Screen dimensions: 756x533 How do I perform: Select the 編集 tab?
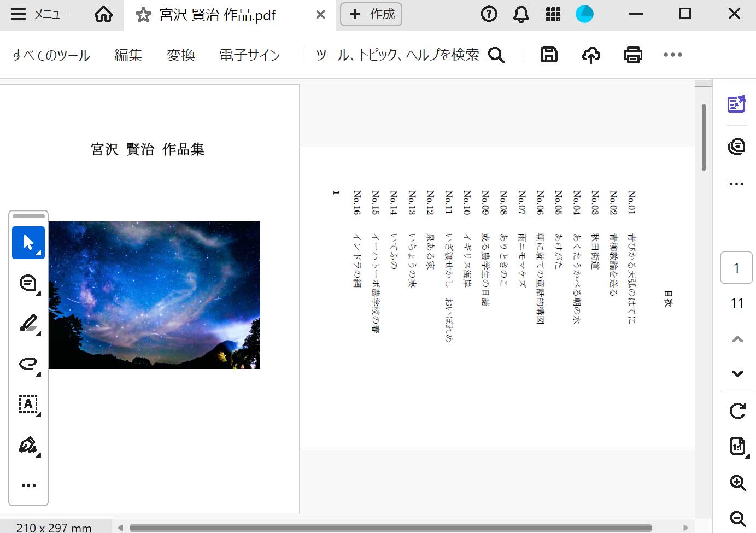128,55
